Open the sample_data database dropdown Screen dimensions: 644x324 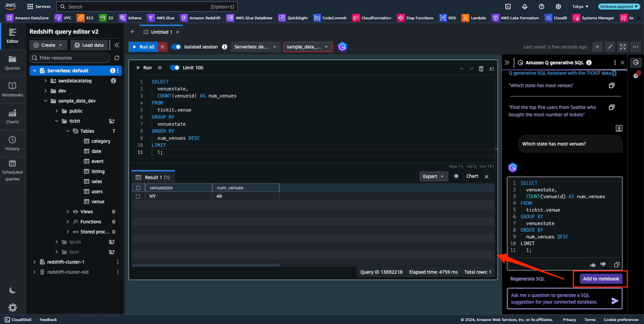click(x=308, y=47)
